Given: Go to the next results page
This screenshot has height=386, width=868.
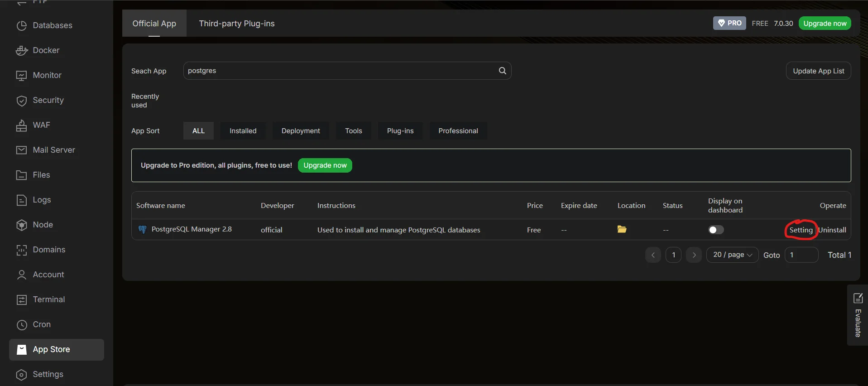Looking at the screenshot, I should click(x=694, y=255).
